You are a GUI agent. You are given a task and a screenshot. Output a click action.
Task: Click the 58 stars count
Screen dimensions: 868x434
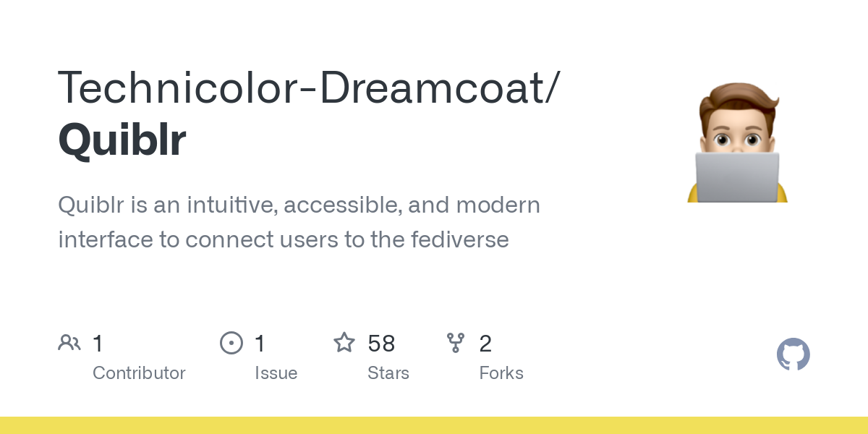[381, 344]
